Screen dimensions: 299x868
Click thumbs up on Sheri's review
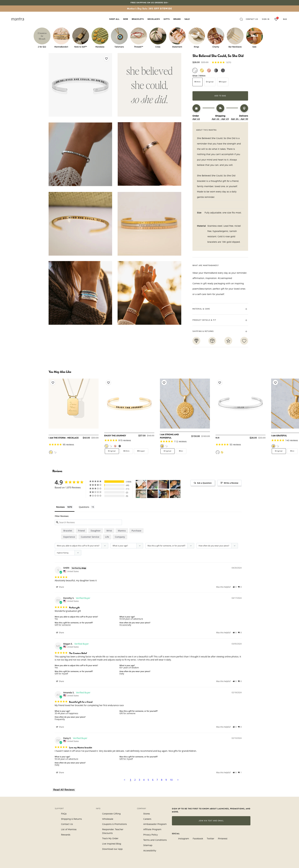(x=234, y=587)
